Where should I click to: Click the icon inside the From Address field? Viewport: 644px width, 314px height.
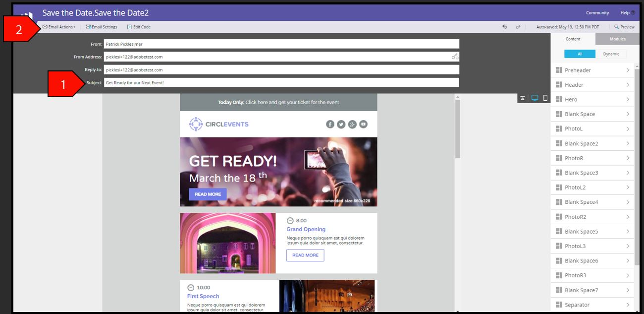455,57
